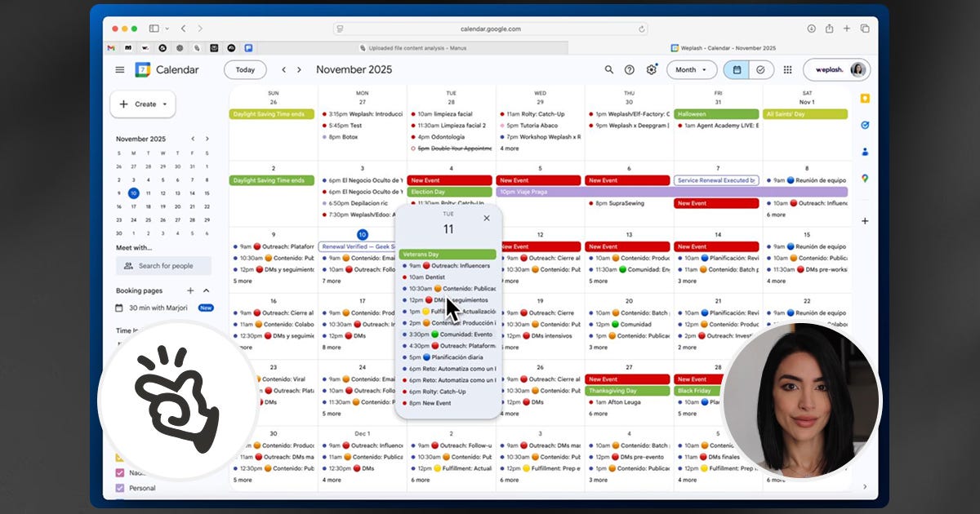The image size is (980, 514).
Task: Open Halloween event on Friday 31
Action: [x=716, y=114]
